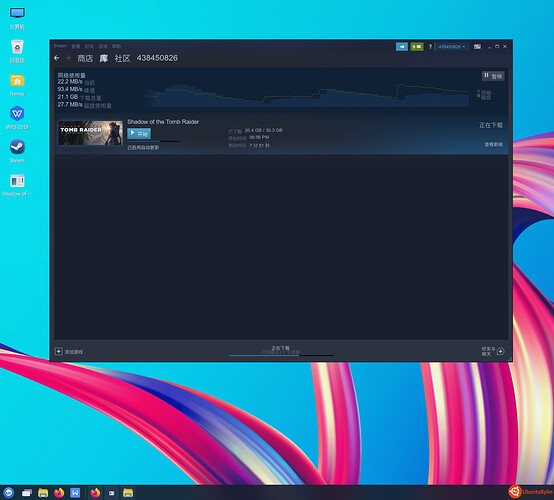The height and width of the screenshot is (500, 554).
Task: Open the first taskbar file manager icon
Action: pyautogui.click(x=43, y=493)
